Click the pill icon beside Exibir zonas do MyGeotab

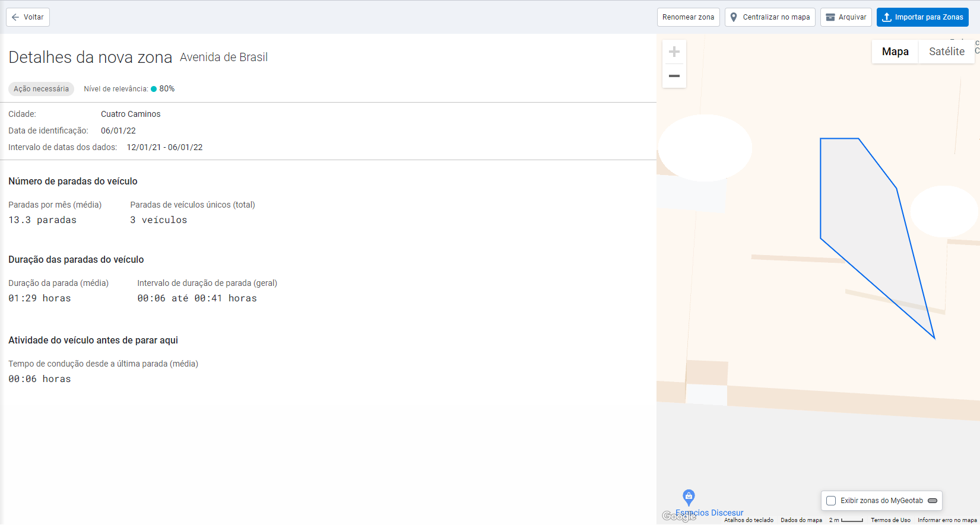(x=933, y=501)
